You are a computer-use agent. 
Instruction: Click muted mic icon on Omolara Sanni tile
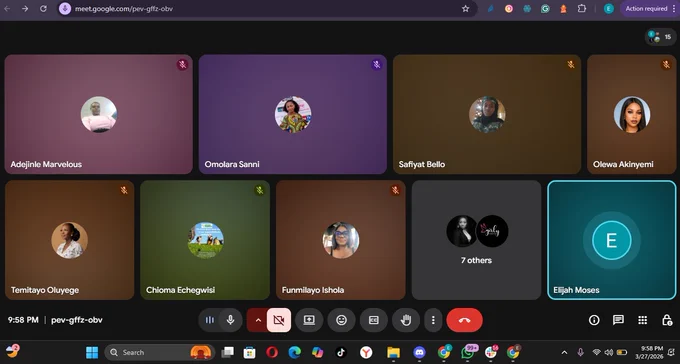pos(376,65)
